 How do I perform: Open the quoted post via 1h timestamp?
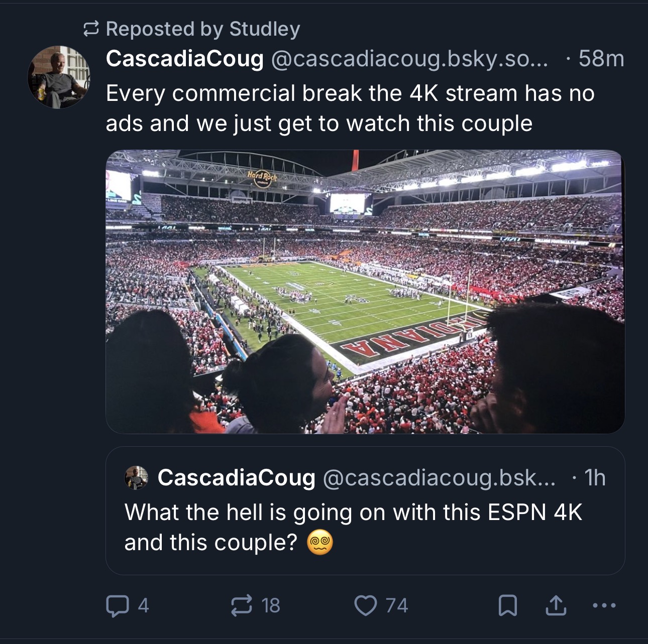595,477
